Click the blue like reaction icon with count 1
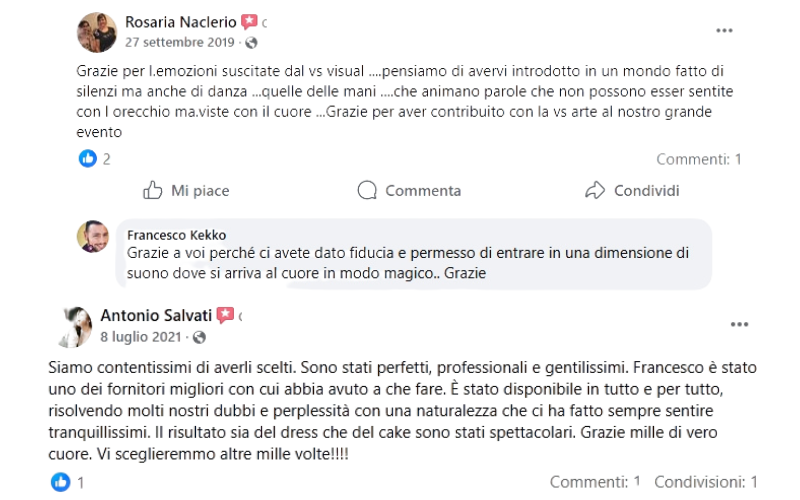 [x=61, y=483]
